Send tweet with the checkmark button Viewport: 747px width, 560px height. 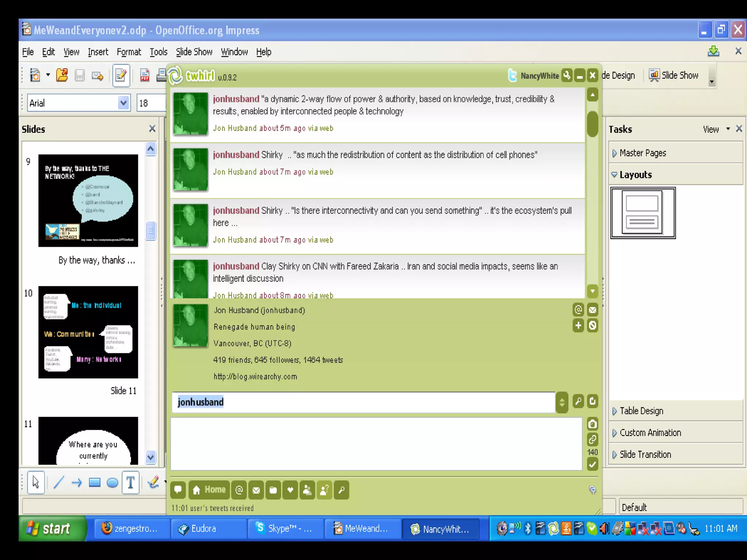592,464
